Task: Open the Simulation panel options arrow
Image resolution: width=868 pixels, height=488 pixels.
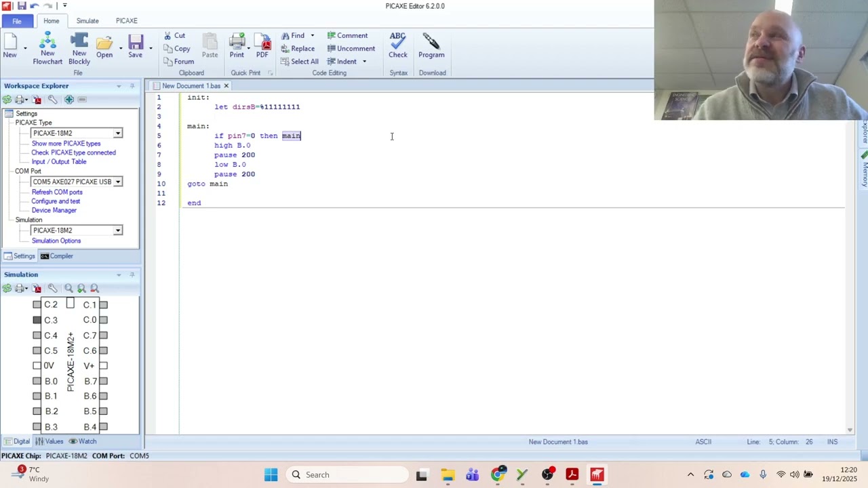Action: [x=119, y=274]
